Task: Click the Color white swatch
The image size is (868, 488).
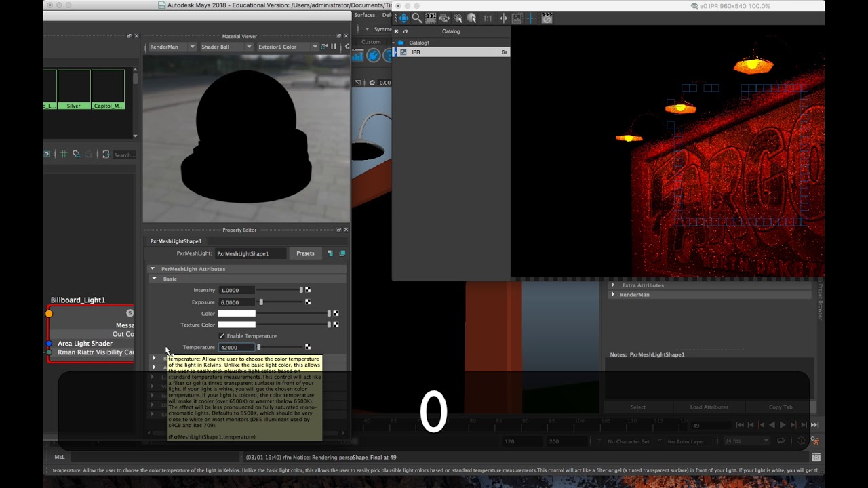Action: click(237, 314)
